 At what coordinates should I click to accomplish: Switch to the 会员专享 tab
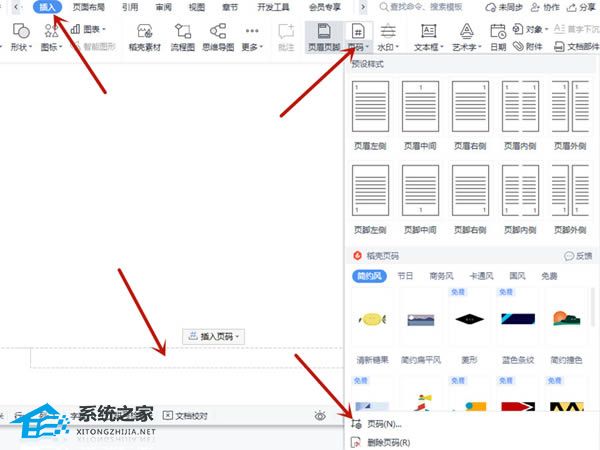click(324, 7)
